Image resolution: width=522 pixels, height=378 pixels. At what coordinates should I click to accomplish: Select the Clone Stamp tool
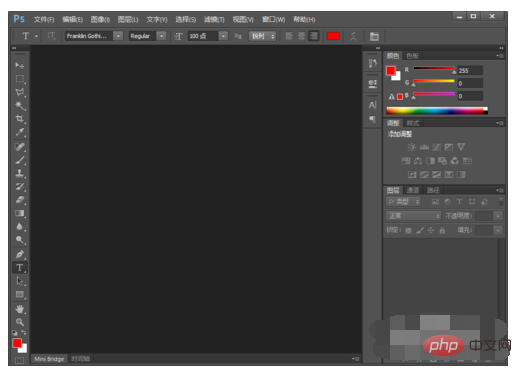(x=20, y=173)
